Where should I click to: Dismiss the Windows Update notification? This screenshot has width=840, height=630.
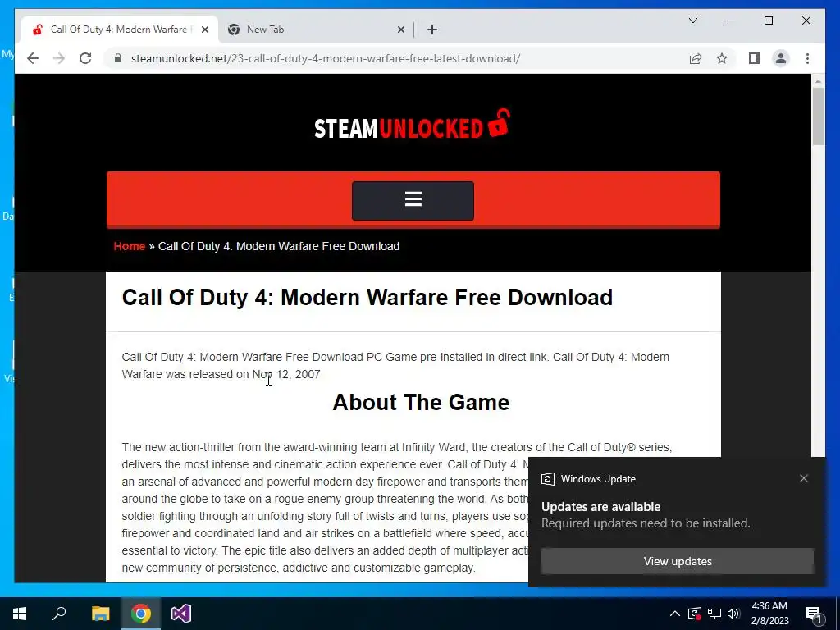coord(803,478)
